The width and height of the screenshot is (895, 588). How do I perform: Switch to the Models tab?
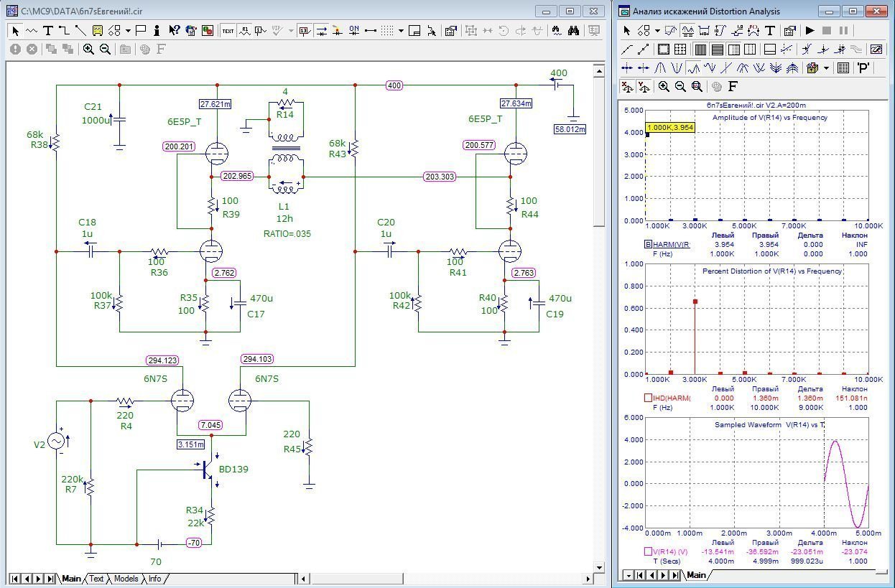tap(126, 579)
